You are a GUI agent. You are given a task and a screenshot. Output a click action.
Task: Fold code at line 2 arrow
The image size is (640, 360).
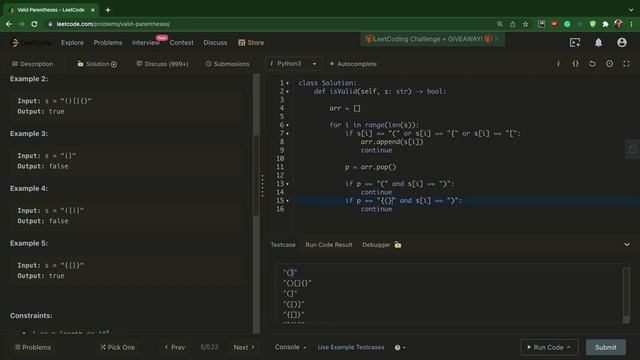point(287,92)
